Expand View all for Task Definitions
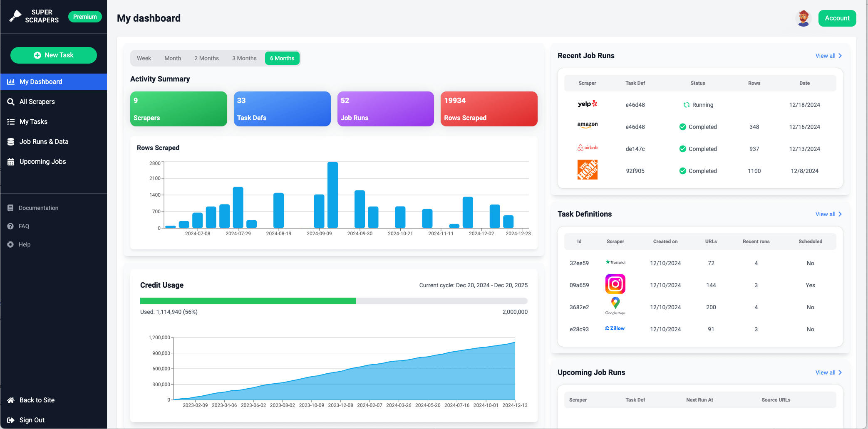868x429 pixels. [x=828, y=214]
